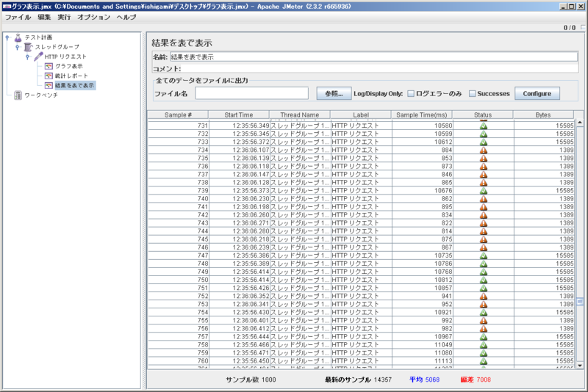
Task: Click the Label column header
Action: 361,115
